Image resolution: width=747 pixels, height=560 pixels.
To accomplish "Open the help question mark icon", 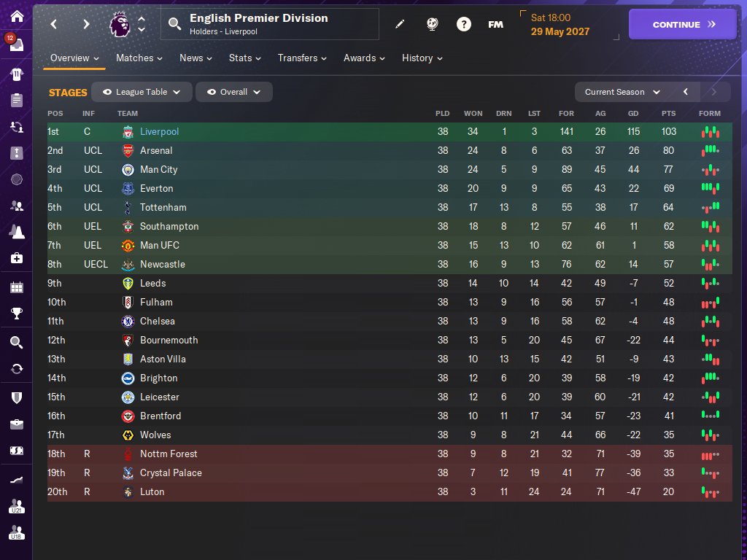I will coord(463,24).
